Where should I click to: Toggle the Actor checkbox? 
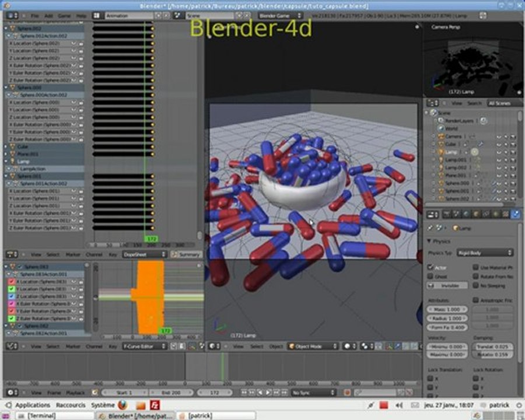pyautogui.click(x=430, y=267)
